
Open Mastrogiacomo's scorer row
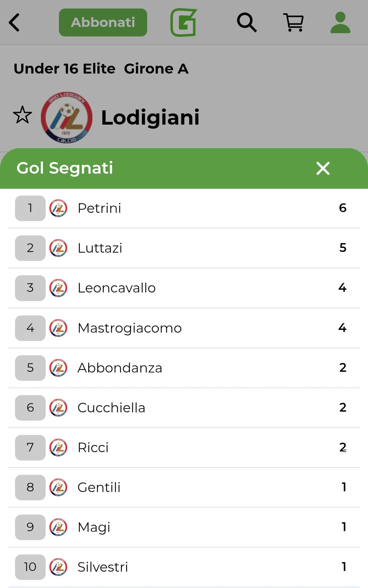pyautogui.click(x=129, y=328)
